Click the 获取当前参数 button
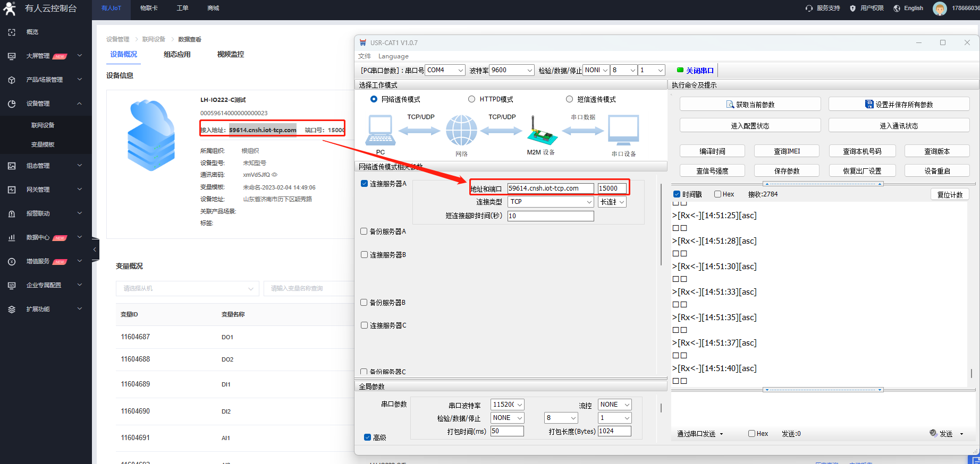Viewport: 980px width, 464px height. point(750,105)
